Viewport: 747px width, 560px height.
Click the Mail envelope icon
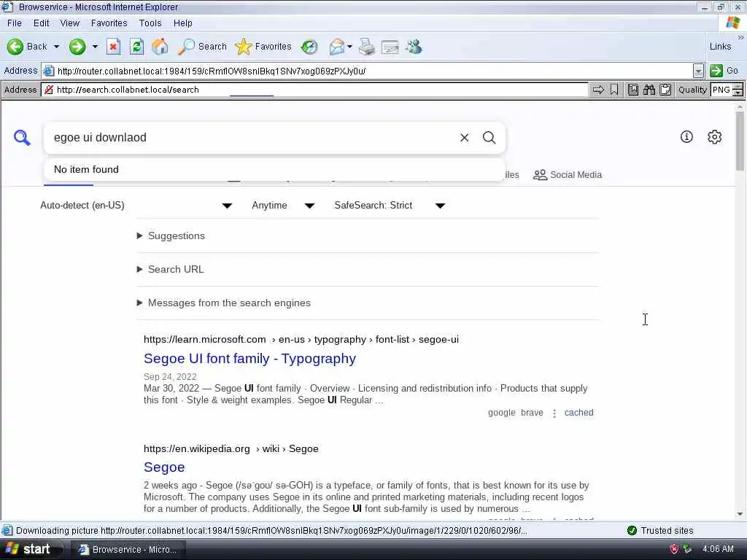point(336,46)
